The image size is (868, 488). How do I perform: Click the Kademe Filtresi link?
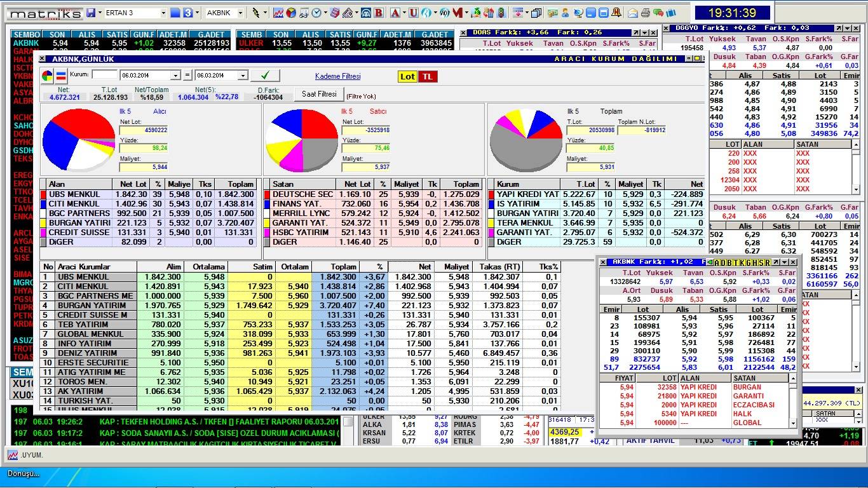[x=337, y=76]
